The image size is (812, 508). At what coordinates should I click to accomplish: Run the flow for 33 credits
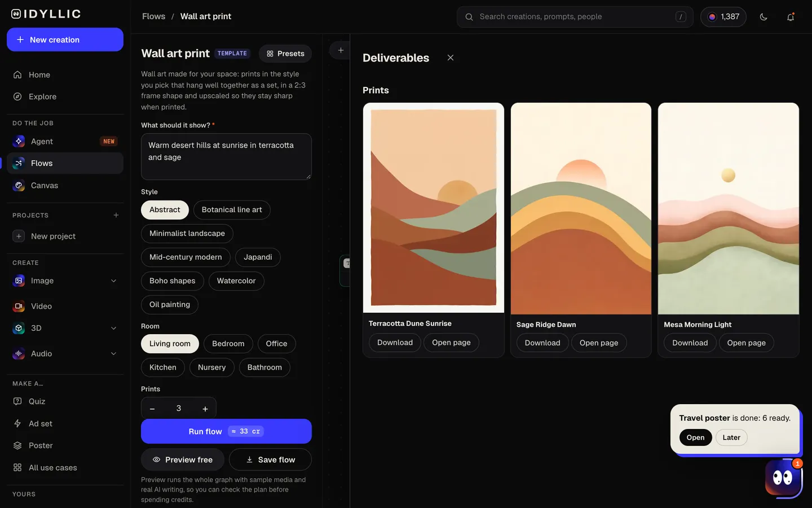coord(226,431)
